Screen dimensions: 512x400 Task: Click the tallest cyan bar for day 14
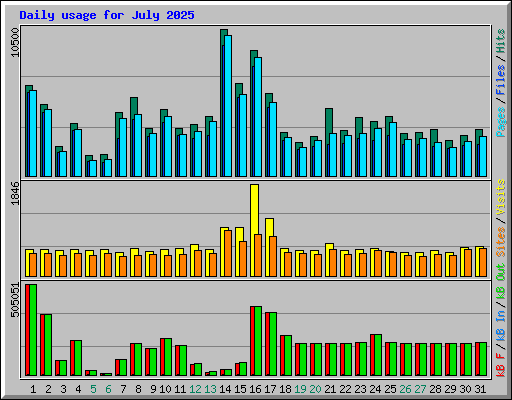click(x=228, y=106)
